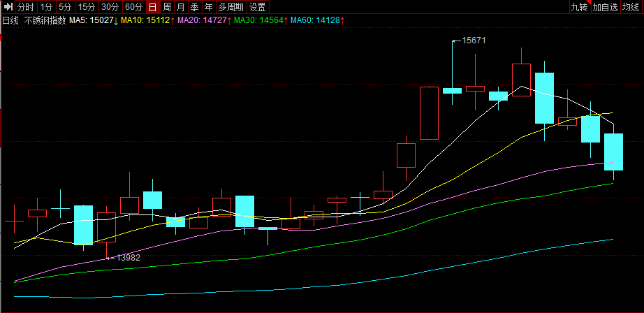Switch to 分时 intraday view
The width and height of the screenshot is (644, 313).
26,6
